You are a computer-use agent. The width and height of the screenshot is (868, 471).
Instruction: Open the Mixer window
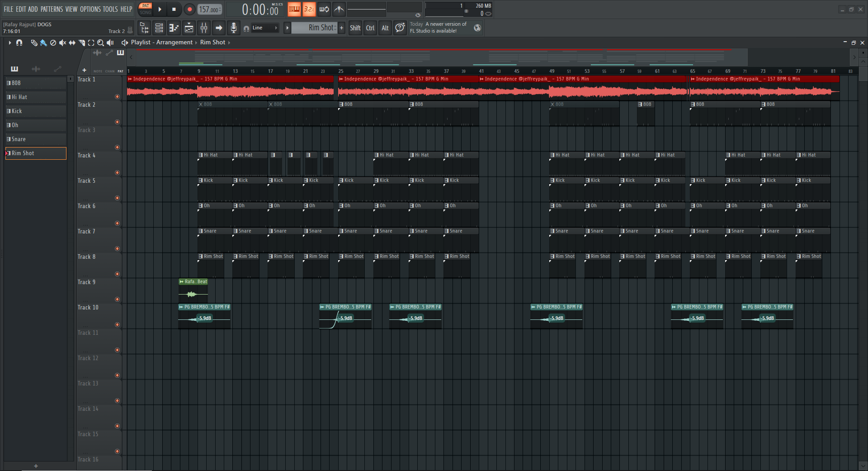204,28
